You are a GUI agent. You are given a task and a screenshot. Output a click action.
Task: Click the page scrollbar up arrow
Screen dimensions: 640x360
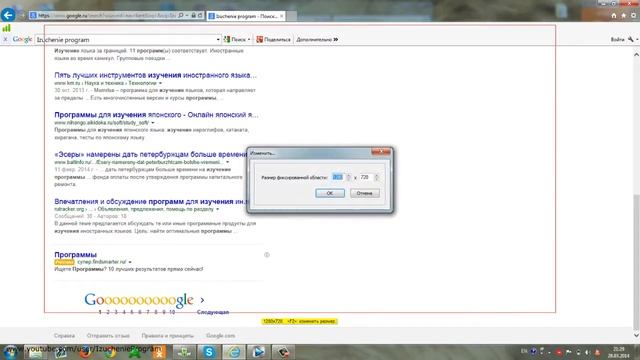click(636, 54)
